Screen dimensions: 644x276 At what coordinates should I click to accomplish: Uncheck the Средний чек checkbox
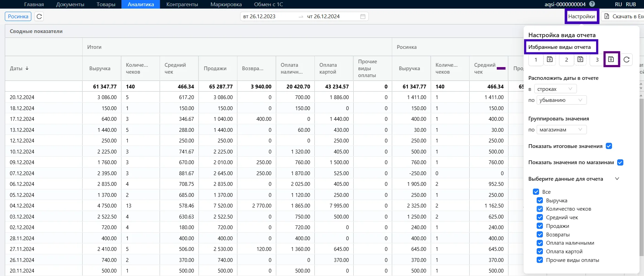540,217
